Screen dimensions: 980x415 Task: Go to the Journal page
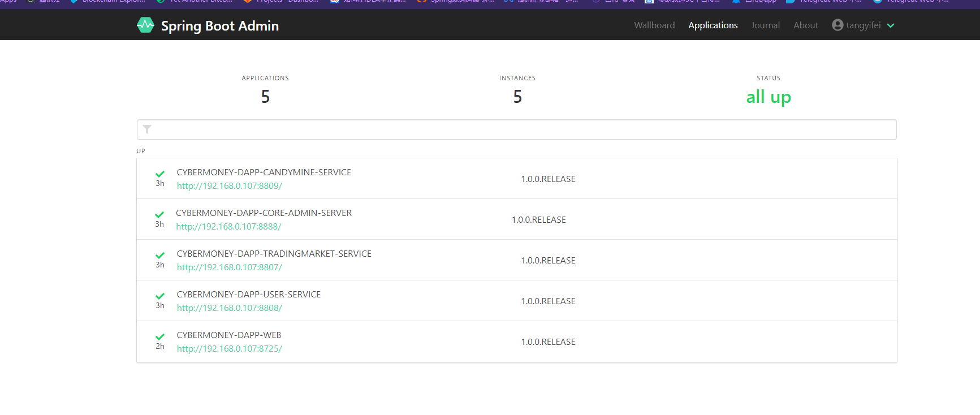point(765,25)
